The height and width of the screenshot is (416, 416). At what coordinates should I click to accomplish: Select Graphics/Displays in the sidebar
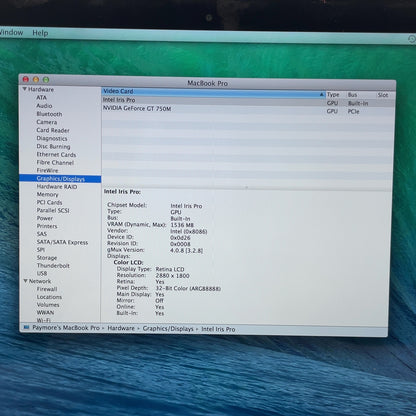60,179
